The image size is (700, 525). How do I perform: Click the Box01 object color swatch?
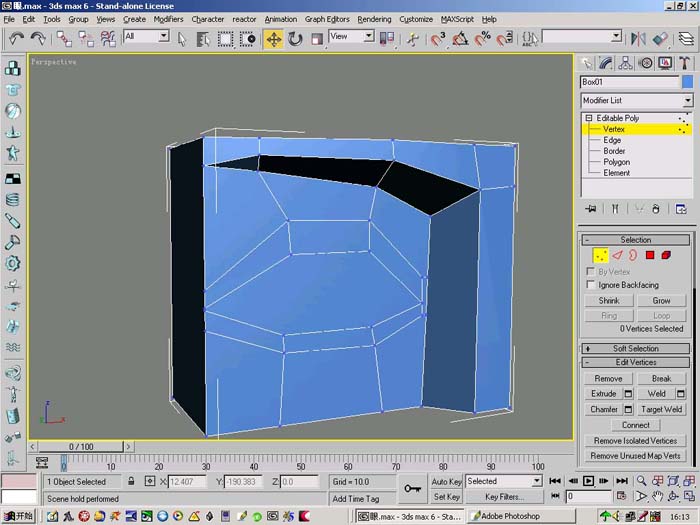tap(688, 82)
